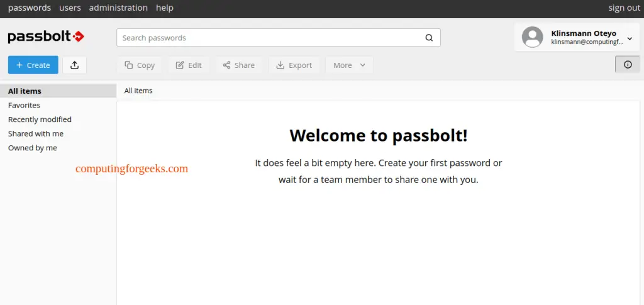The height and width of the screenshot is (305, 644).
Task: Select All items in sidebar
Action: pyautogui.click(x=58, y=91)
